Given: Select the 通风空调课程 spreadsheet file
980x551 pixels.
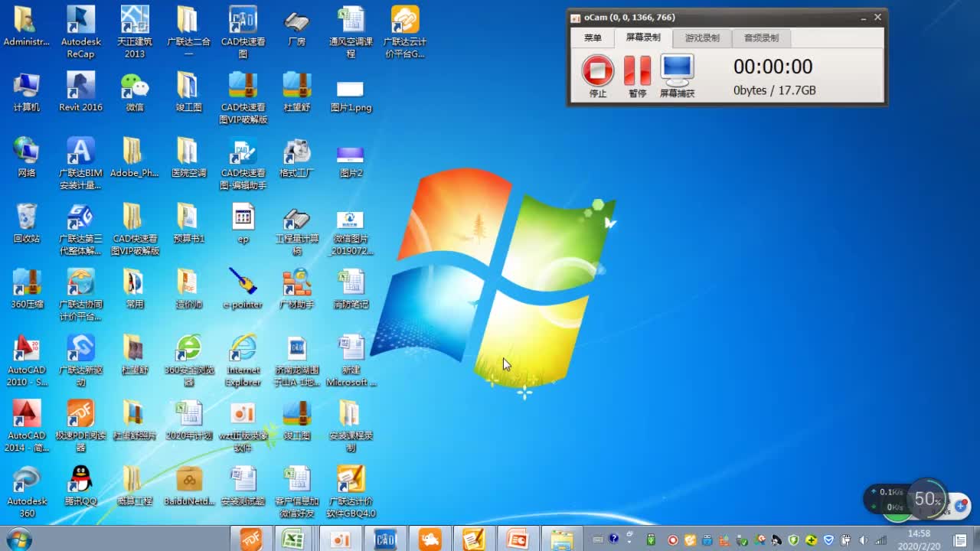Looking at the screenshot, I should click(351, 33).
